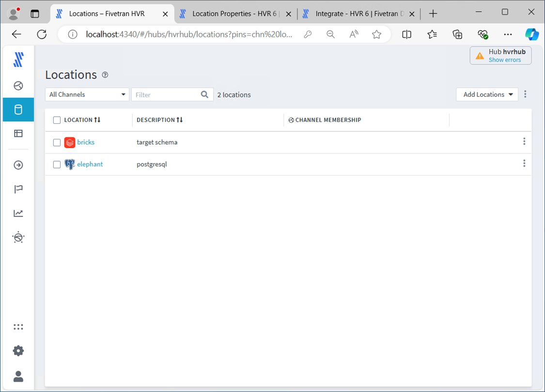Viewport: 545px width, 392px height.
Task: Open browser essentials heart icon
Action: tap(483, 34)
